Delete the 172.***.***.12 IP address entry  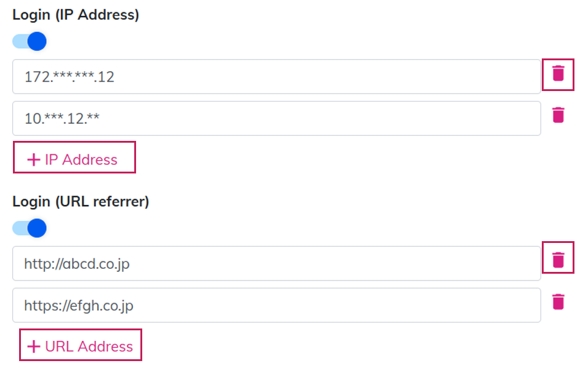click(x=558, y=74)
